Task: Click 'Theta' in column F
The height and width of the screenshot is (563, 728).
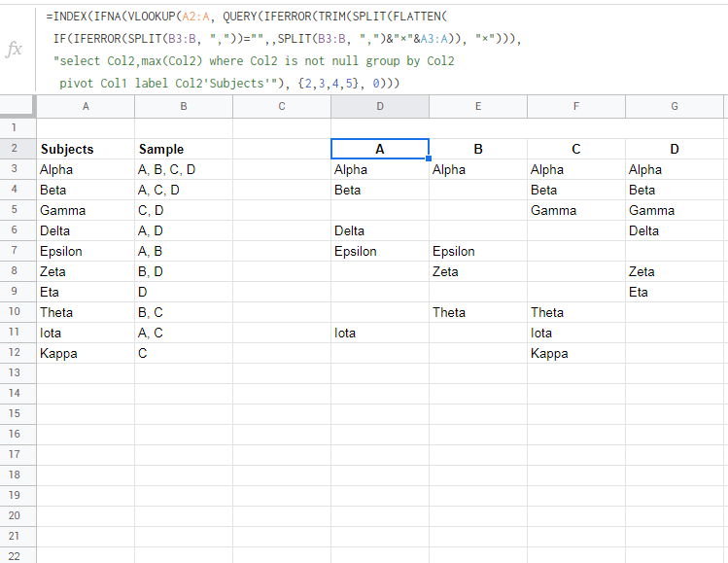Action: [x=576, y=312]
